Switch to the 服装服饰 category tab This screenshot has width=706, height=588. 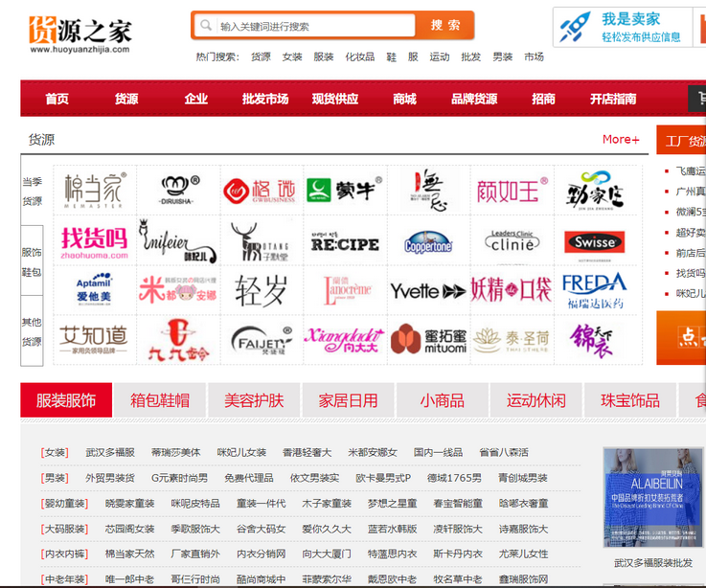[x=66, y=400]
